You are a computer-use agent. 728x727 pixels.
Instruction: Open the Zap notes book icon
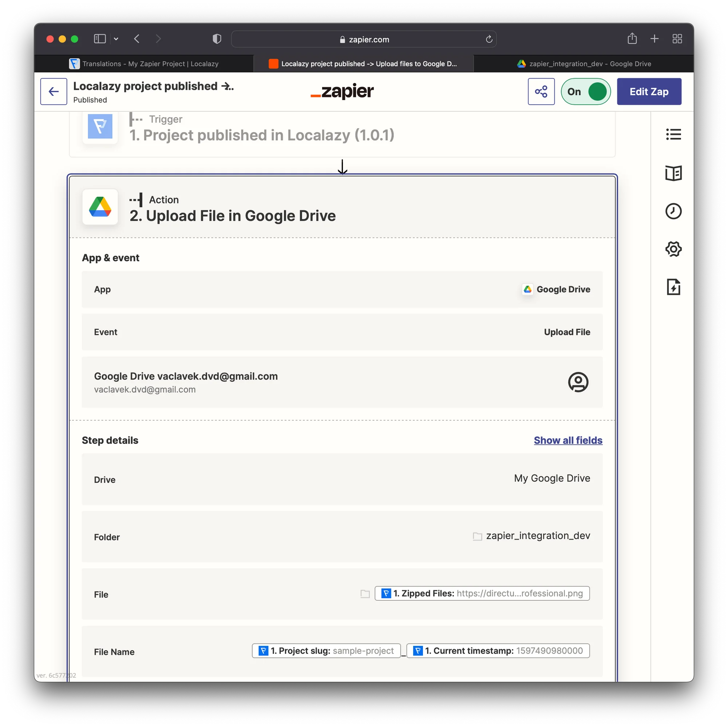point(673,173)
